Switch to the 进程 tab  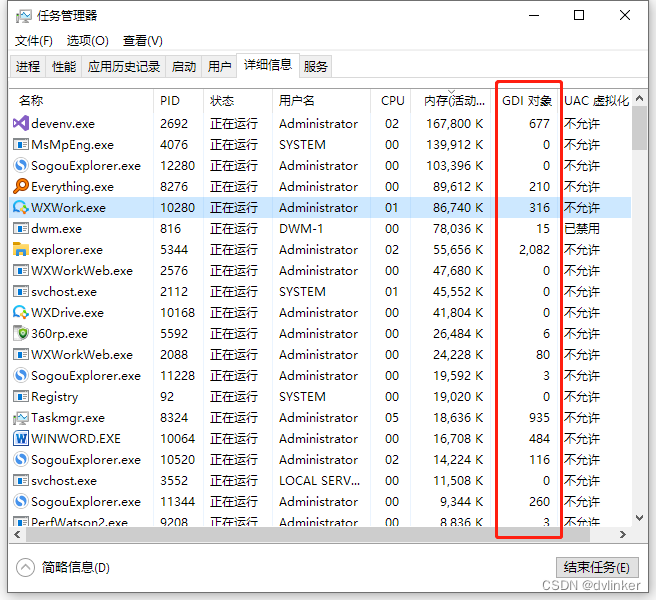point(28,67)
